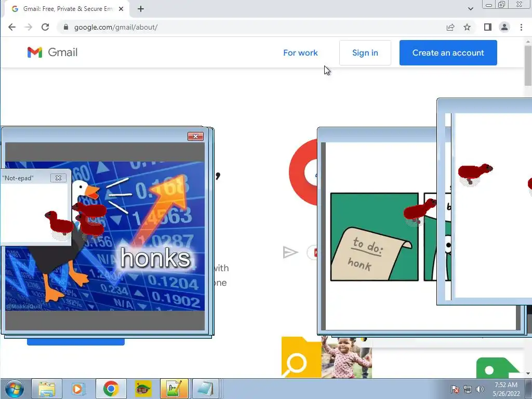This screenshot has width=532, height=399.
Task: Open Windows Explorer from the taskbar
Action: pyautogui.click(x=47, y=389)
